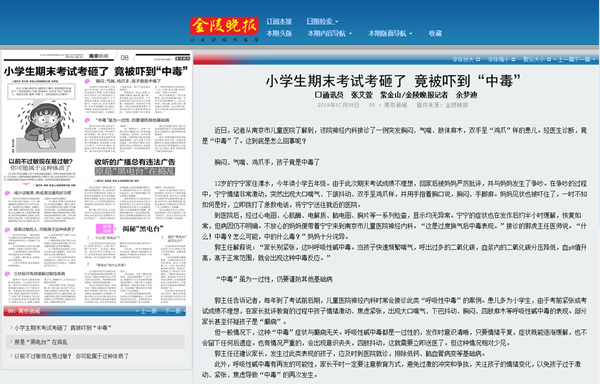Image resolution: width=600 pixels, height=384 pixels.
Task: Select the article main title on the right
Action: click(x=393, y=81)
